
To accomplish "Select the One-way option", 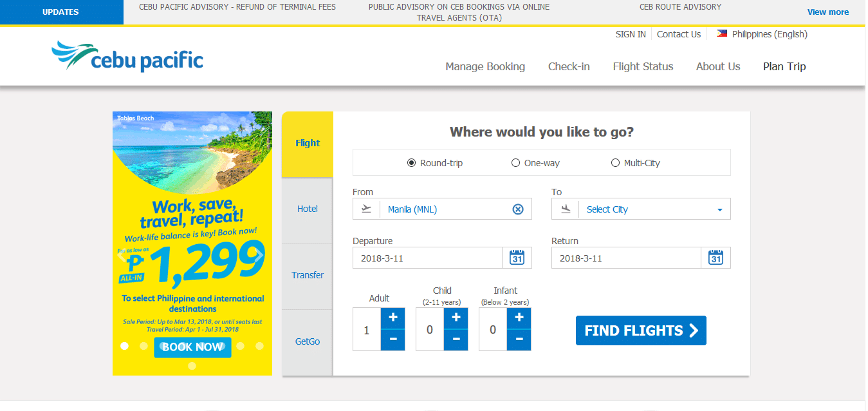I will [x=535, y=163].
